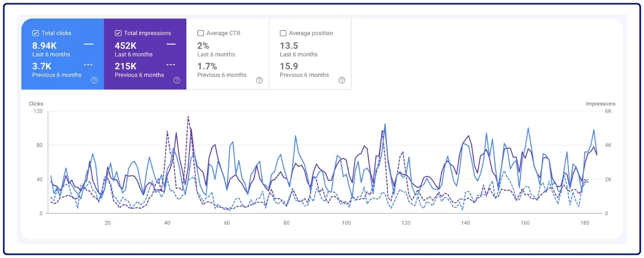The width and height of the screenshot is (644, 258).
Task: Open help icon in Total impressions card
Action: point(177,80)
